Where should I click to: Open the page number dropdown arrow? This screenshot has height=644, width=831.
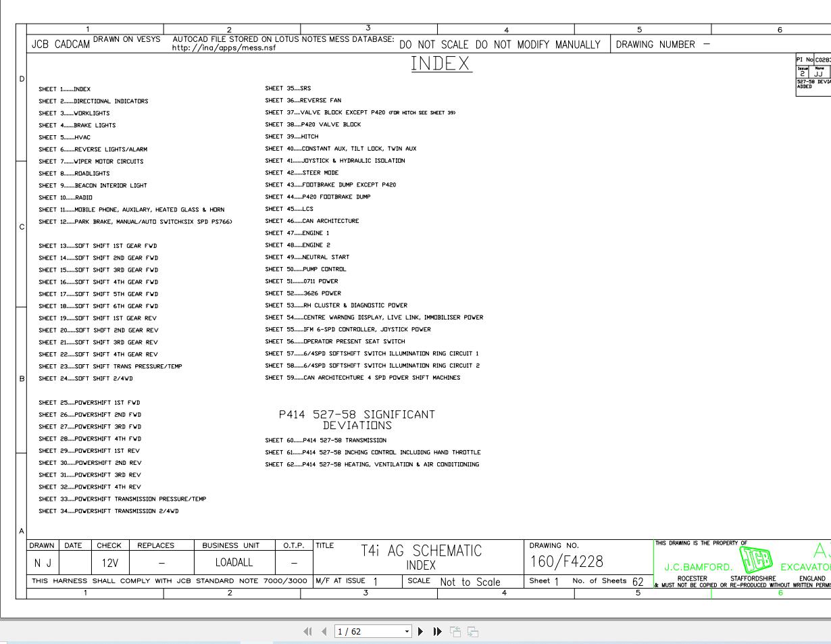click(x=407, y=632)
